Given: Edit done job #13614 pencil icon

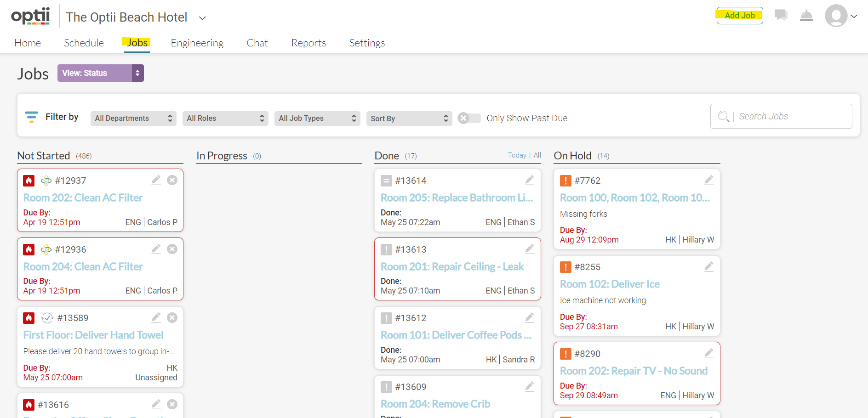Looking at the screenshot, I should click(x=530, y=180).
